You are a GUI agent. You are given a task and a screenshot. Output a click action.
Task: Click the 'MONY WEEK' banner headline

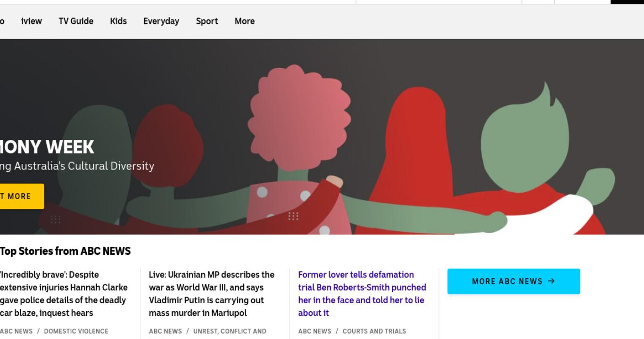pos(47,147)
